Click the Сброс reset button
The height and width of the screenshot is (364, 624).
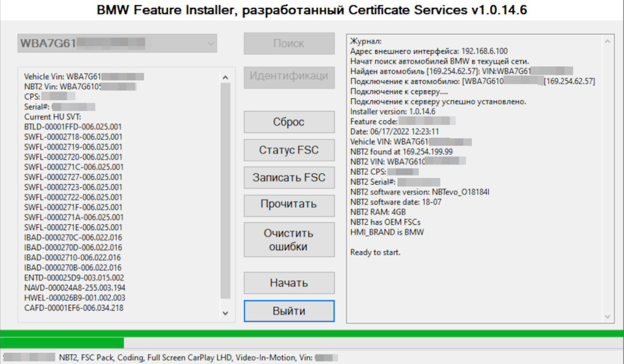pos(289,122)
